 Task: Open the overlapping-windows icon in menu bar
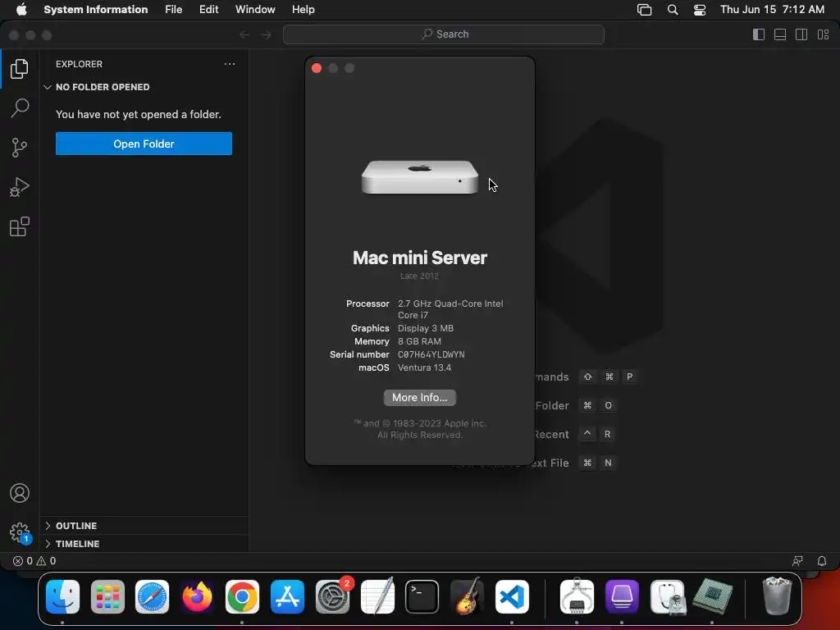[x=645, y=10]
